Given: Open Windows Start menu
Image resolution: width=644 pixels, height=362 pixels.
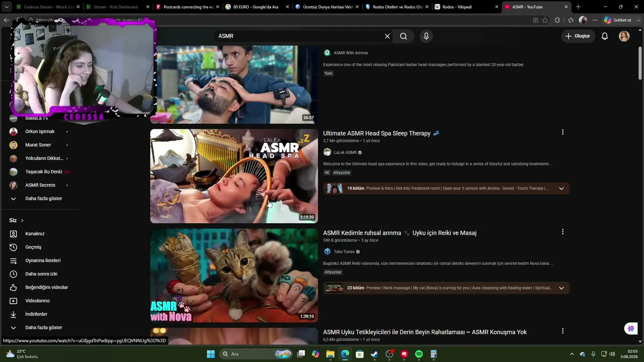Looking at the screenshot, I should 211,354.
